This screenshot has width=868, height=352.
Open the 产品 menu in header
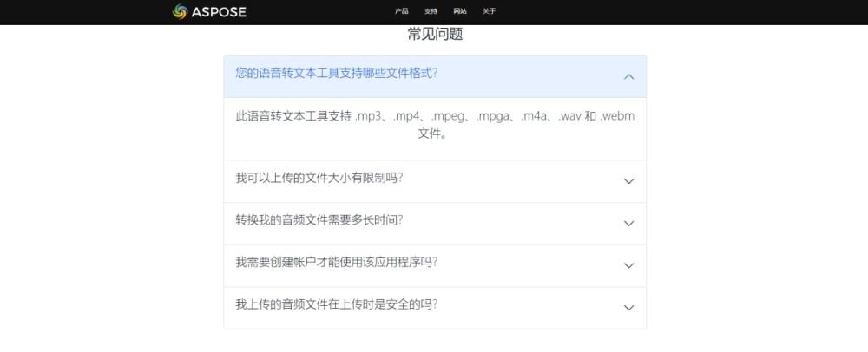point(401,11)
